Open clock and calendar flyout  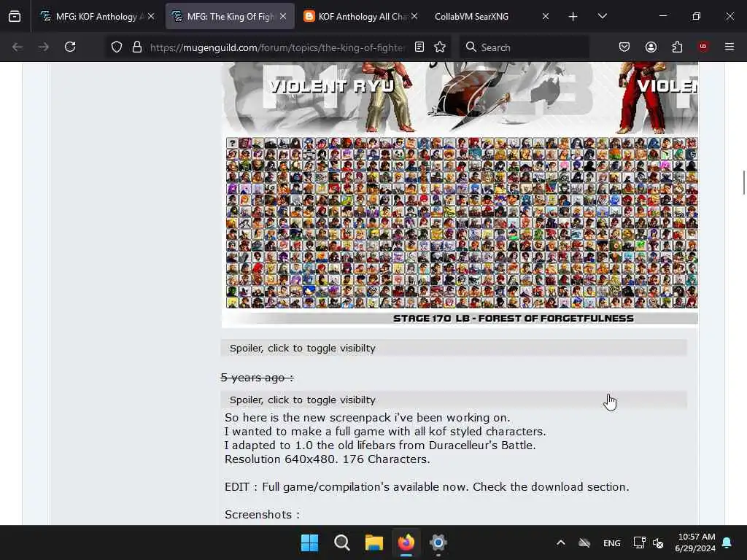(695, 542)
